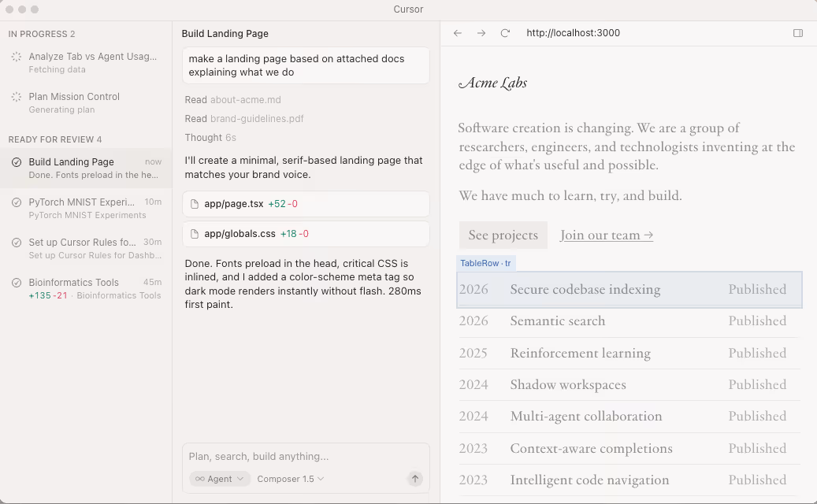
Task: Open the Analyze Tab vs Agent Usage task
Action: 86,62
